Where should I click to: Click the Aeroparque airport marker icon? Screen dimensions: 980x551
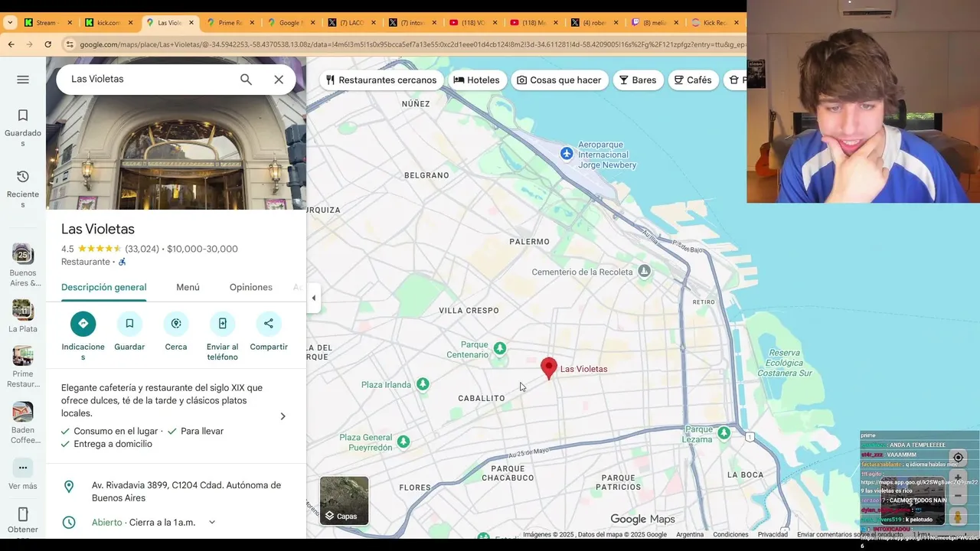(567, 154)
